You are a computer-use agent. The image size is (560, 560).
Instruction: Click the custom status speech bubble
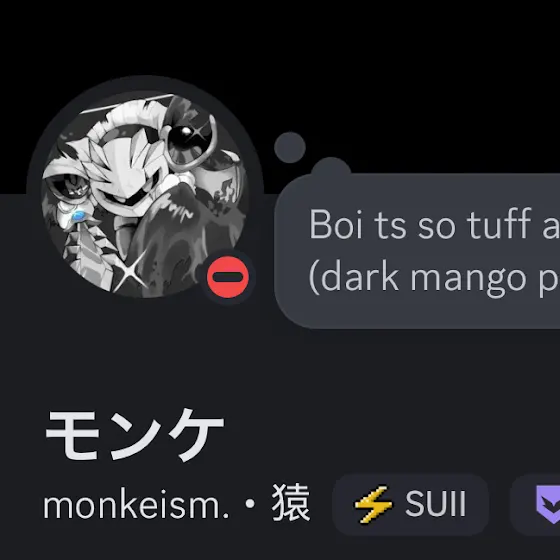pyautogui.click(x=417, y=251)
